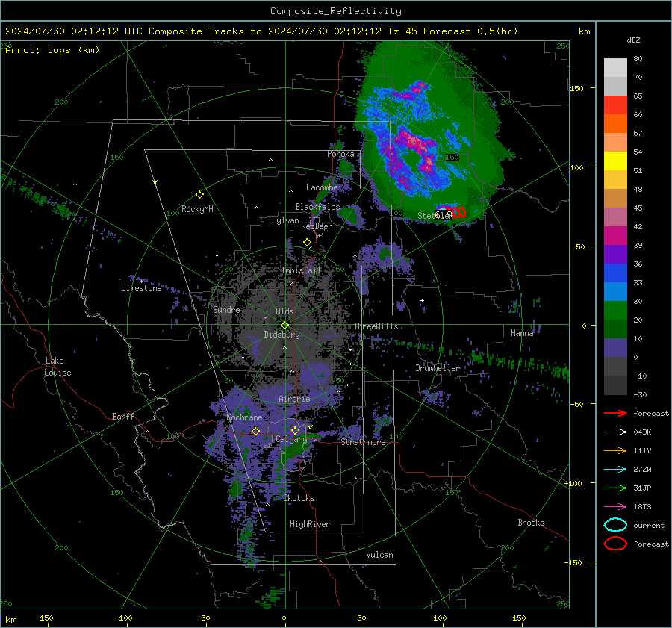Click the bright green swatch in dBZ scale

[615, 311]
